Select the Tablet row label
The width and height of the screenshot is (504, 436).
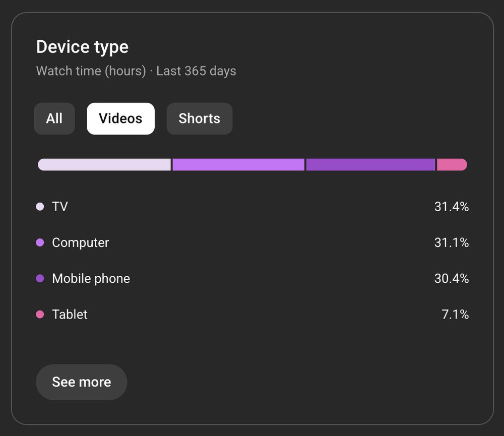[70, 314]
